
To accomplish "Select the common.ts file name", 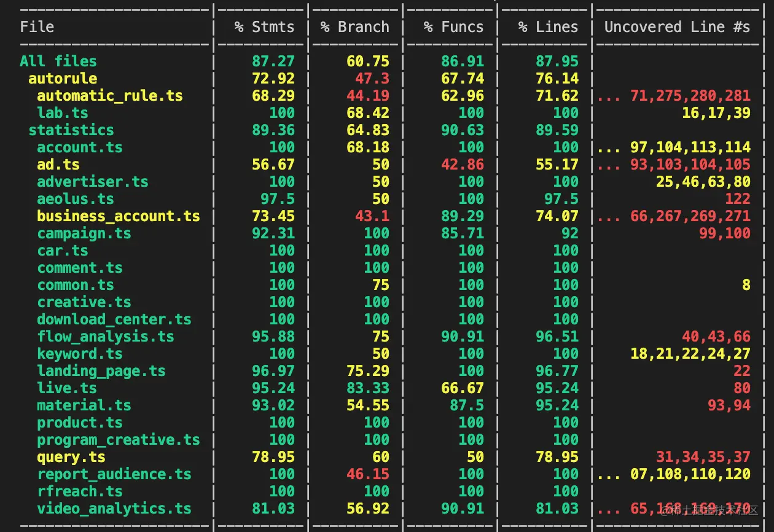I will pos(76,285).
